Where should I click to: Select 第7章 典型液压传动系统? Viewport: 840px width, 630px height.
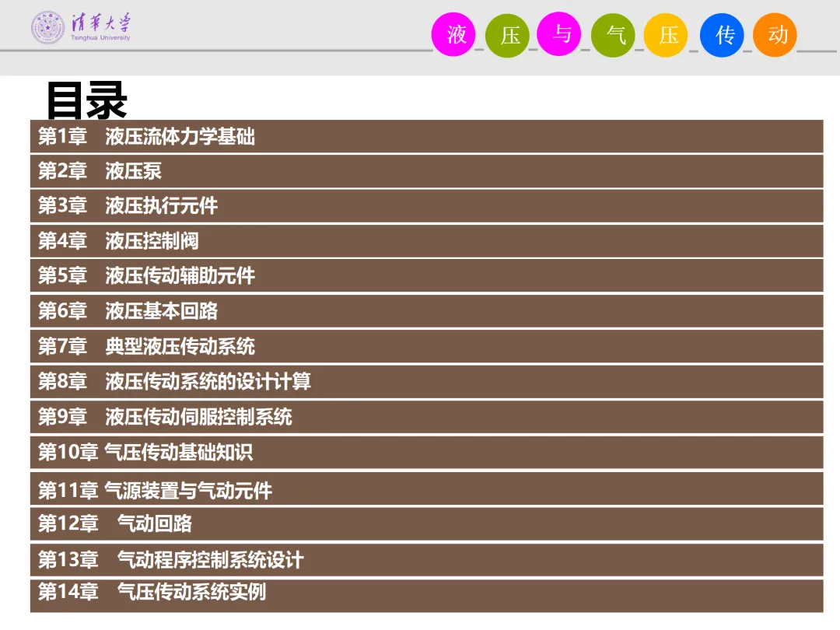[426, 346]
